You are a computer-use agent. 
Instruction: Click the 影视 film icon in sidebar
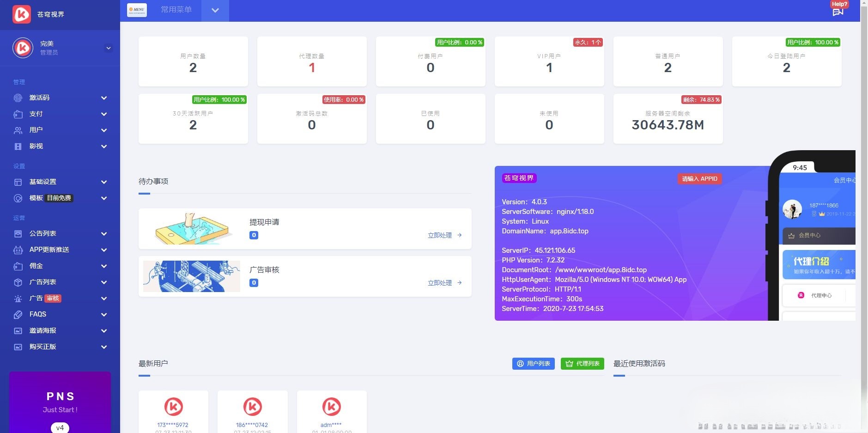click(x=18, y=146)
